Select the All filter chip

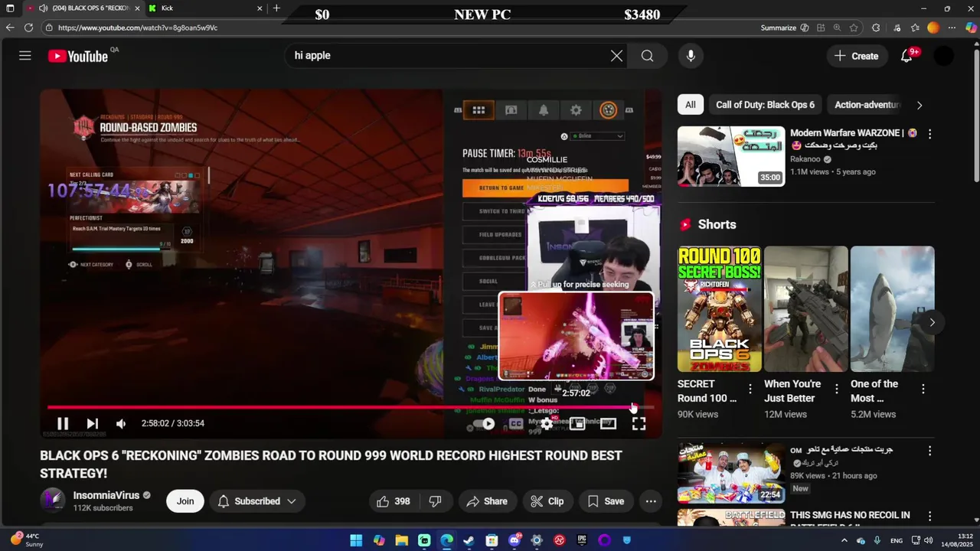[691, 105]
